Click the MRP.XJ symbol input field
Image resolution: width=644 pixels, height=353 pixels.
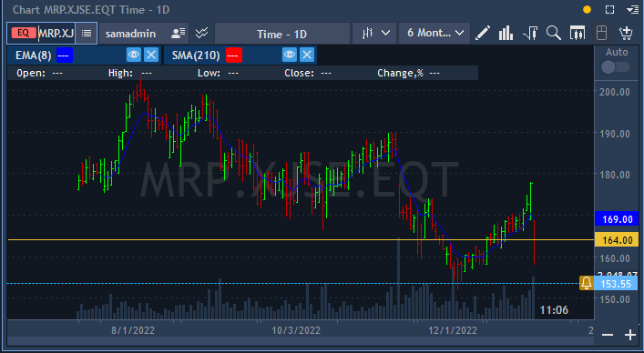click(56, 34)
